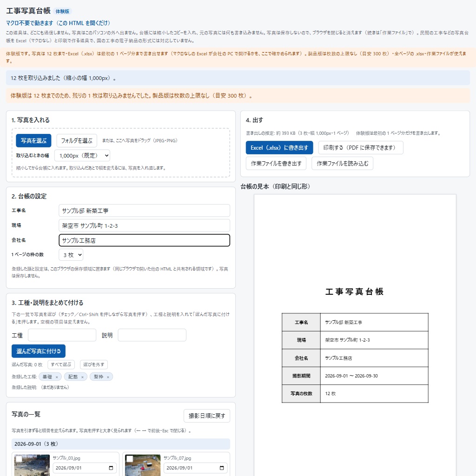Select all photos with すべて選ぶ
This screenshot has width=476, height=476.
tap(61, 364)
